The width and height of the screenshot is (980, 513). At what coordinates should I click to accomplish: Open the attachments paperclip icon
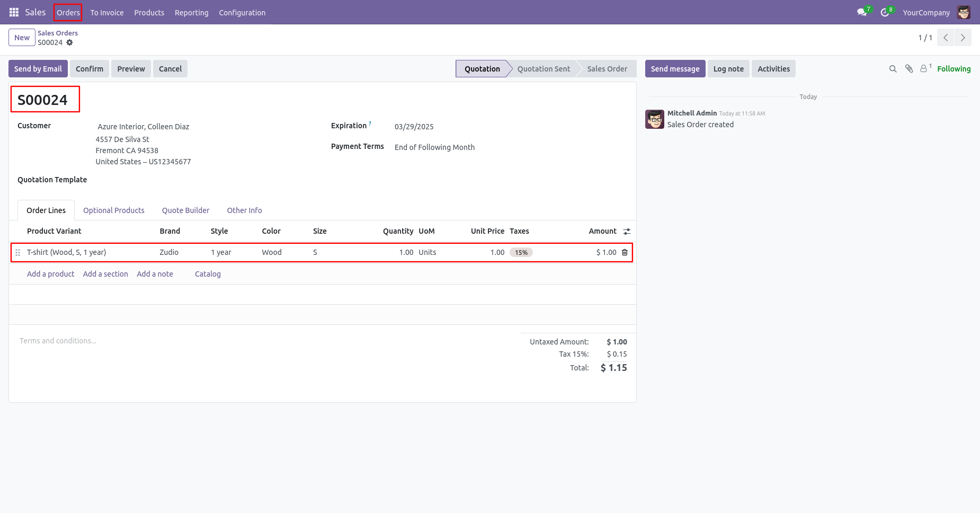click(909, 69)
